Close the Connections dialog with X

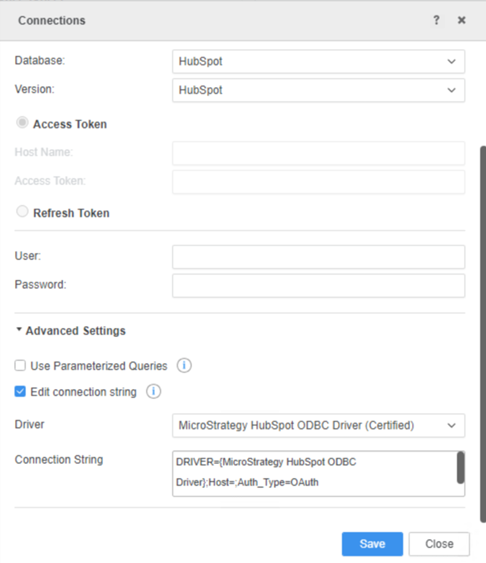[462, 20]
